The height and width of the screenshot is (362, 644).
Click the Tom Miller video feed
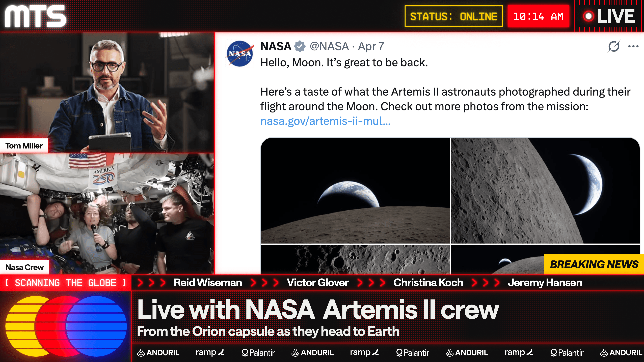point(107,93)
